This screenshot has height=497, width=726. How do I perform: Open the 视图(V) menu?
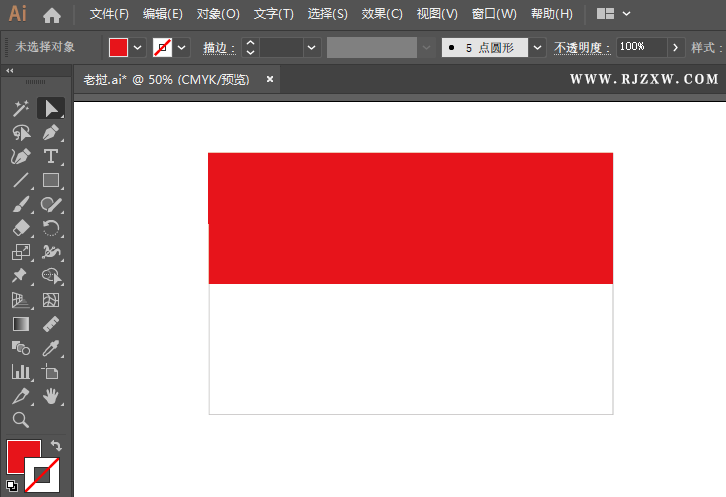coord(437,14)
